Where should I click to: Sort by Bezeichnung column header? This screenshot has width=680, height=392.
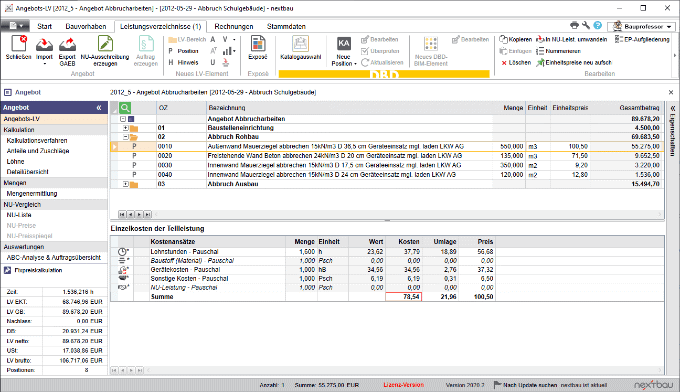[350, 108]
